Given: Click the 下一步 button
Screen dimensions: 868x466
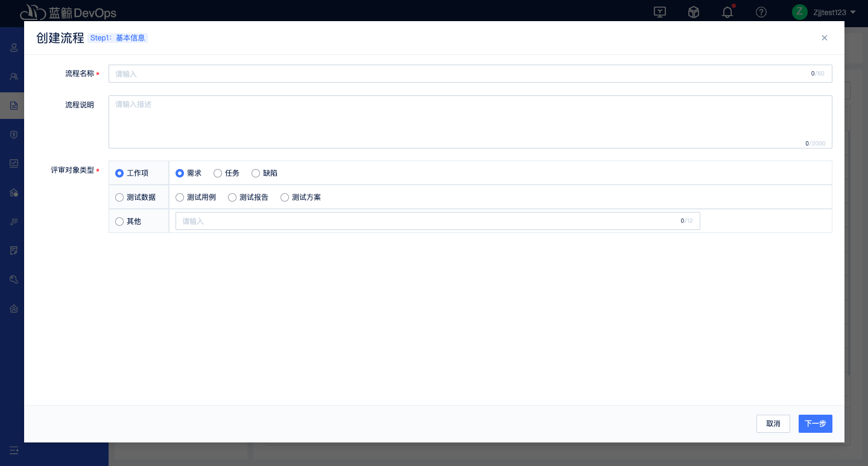Looking at the screenshot, I should pyautogui.click(x=815, y=424).
